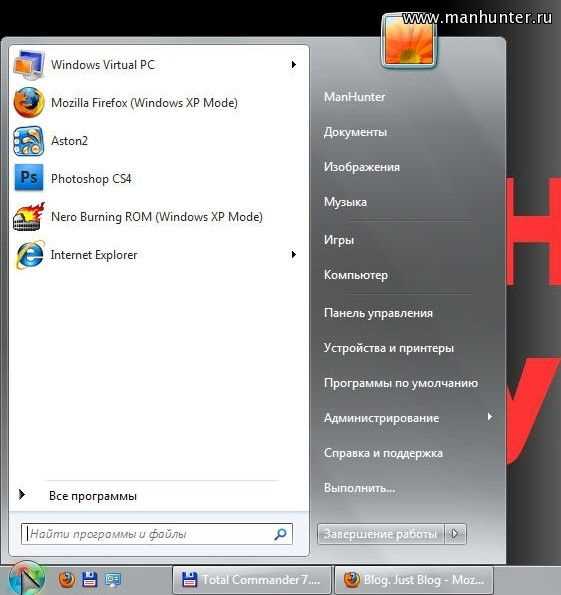The width and height of the screenshot is (561, 595).
Task: Open Total Commander floppy quick launch icon
Action: pyautogui.click(x=90, y=579)
